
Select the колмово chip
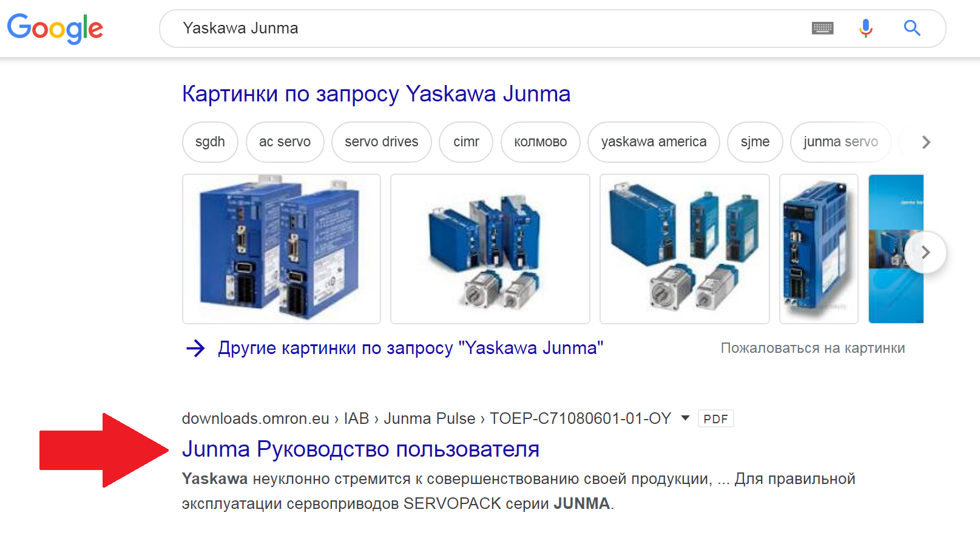pyautogui.click(x=540, y=142)
